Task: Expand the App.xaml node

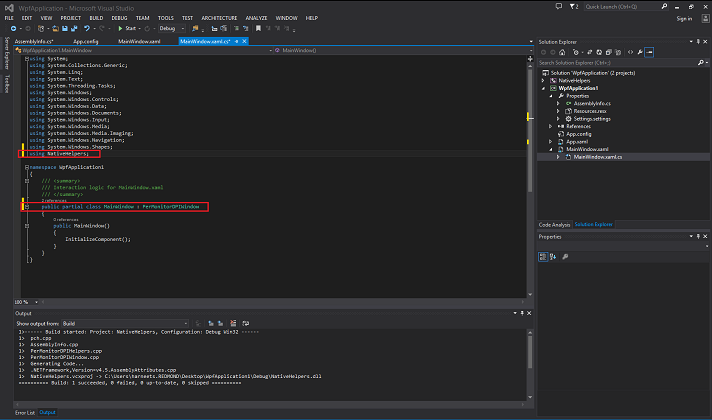Action: click(550, 142)
